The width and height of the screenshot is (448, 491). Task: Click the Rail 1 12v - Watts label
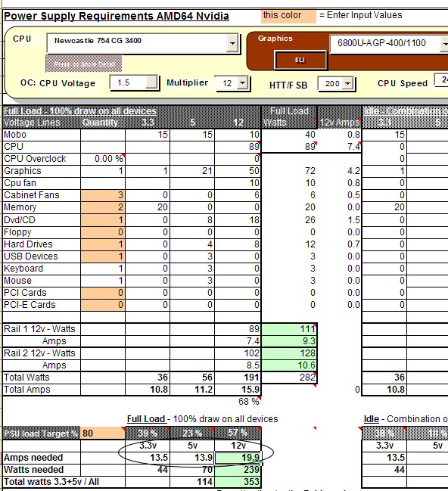[39, 329]
